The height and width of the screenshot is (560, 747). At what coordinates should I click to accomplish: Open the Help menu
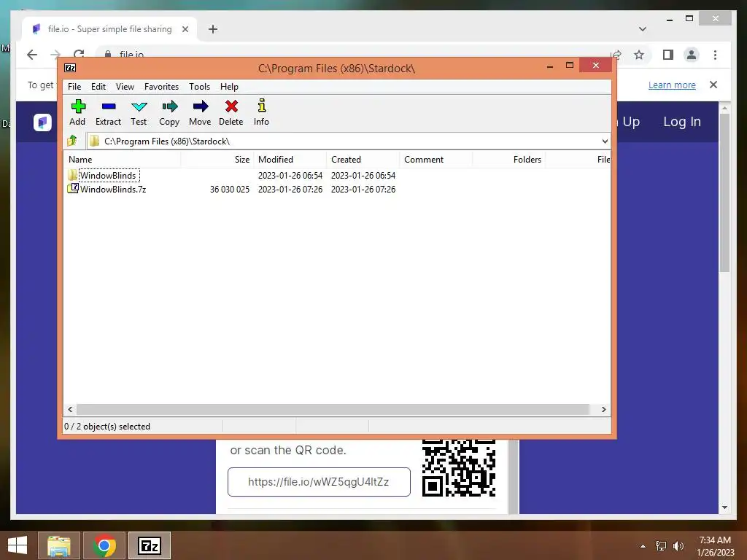click(x=229, y=87)
